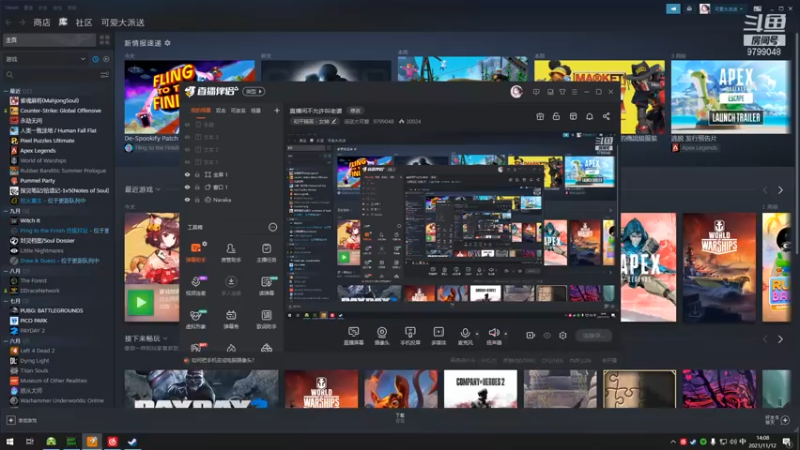Hide the Naraka source
The image size is (800, 450).
click(x=187, y=200)
